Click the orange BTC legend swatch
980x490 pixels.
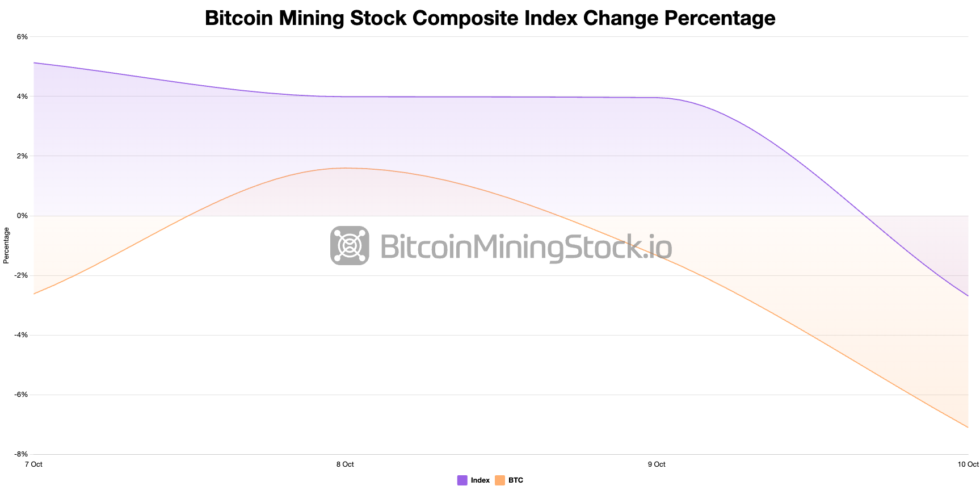pos(500,480)
